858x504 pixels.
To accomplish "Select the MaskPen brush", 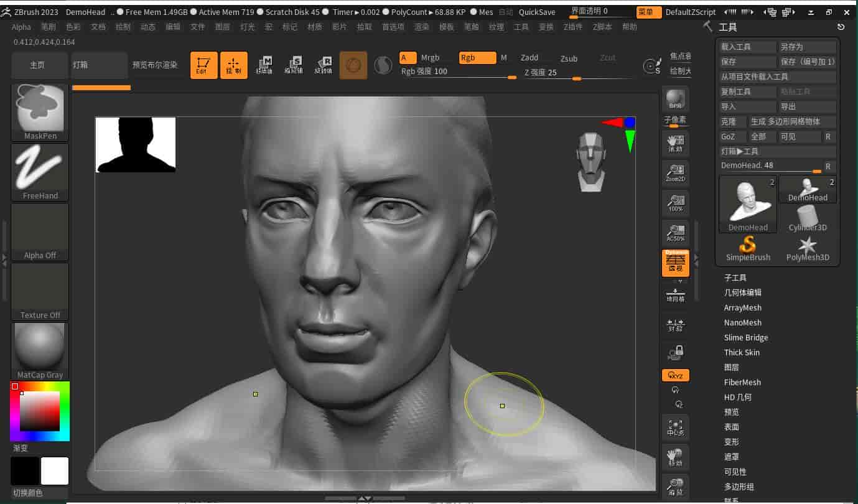I will (39, 112).
